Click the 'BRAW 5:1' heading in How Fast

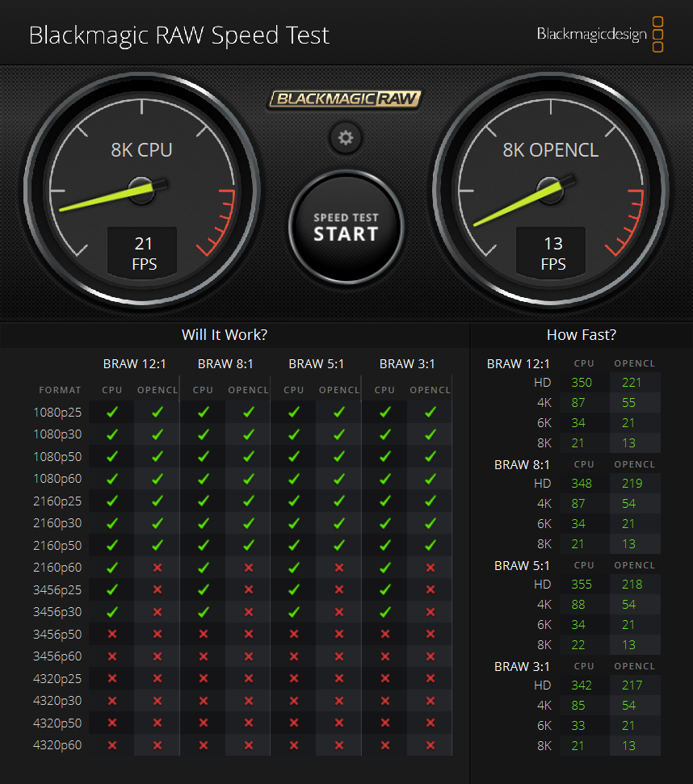(x=522, y=565)
